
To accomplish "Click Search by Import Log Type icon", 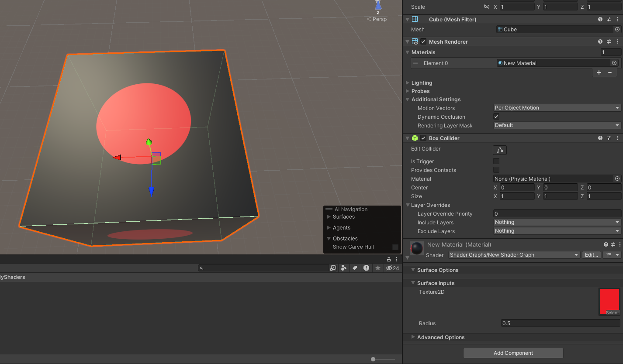I will [x=366, y=268].
